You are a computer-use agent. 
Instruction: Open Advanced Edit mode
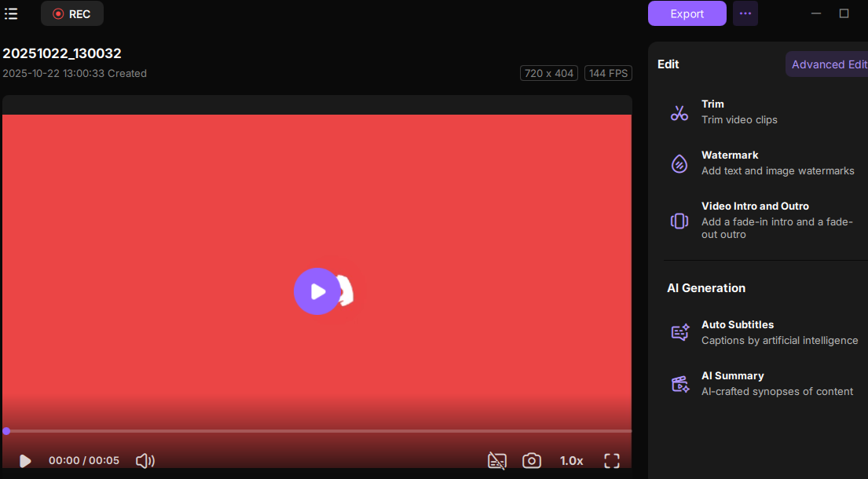click(x=828, y=64)
